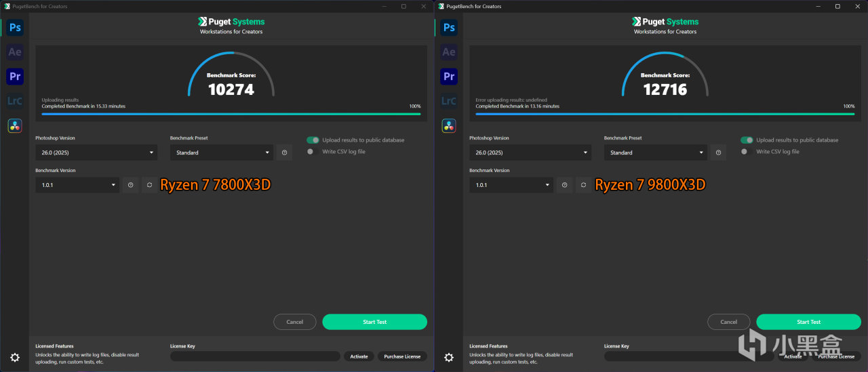Click Cancel button in right window

[729, 322]
